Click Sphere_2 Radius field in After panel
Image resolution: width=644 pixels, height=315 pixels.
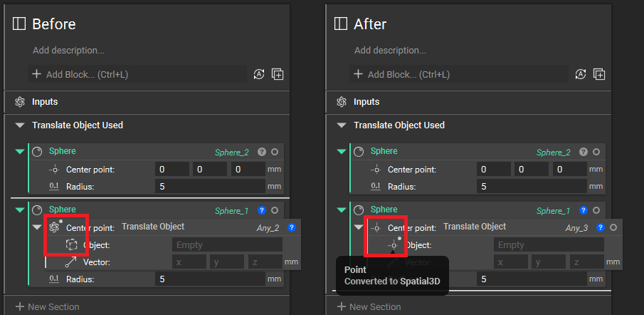point(532,186)
